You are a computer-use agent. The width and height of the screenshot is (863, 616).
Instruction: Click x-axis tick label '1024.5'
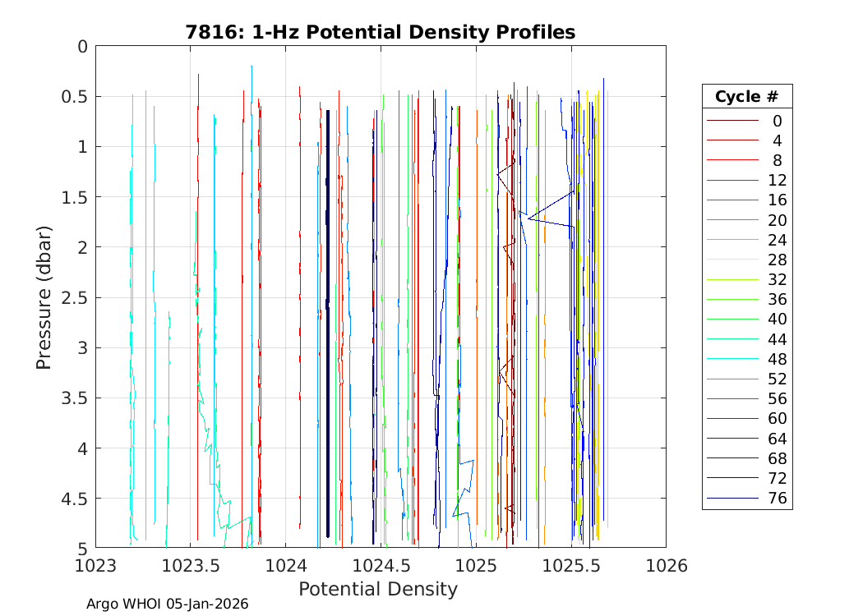[x=381, y=565]
